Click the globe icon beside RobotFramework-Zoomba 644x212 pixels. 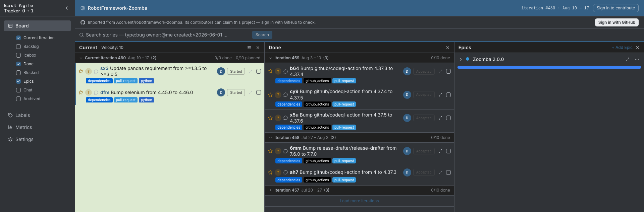point(83,8)
